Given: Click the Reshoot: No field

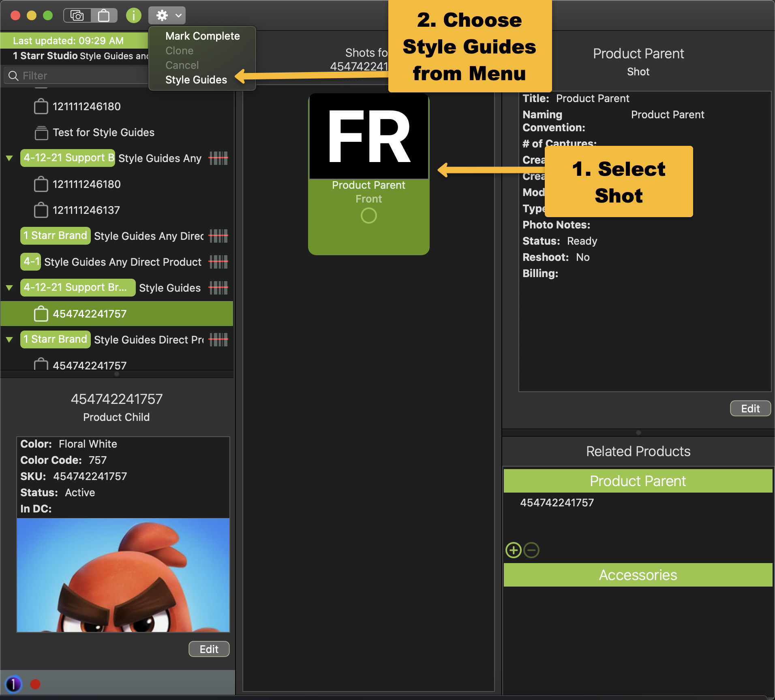Looking at the screenshot, I should coord(556,257).
